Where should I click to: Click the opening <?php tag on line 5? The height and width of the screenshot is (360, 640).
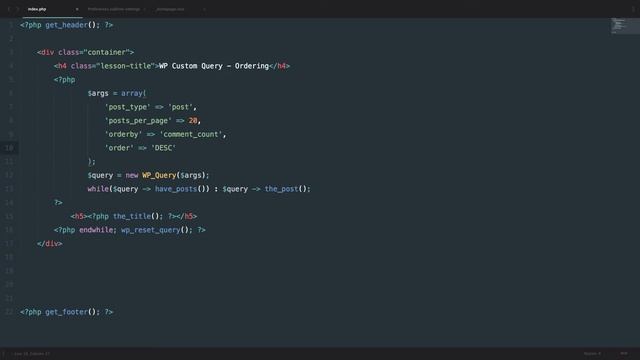pyautogui.click(x=64, y=80)
